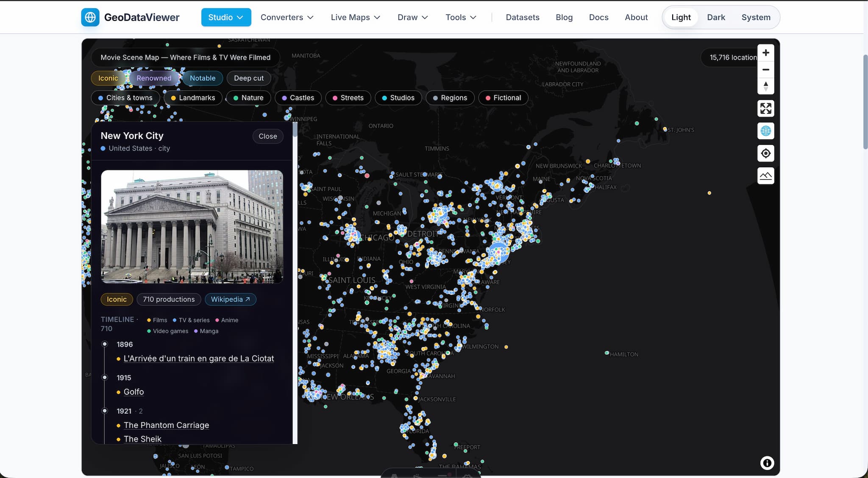
Task: Toggle Regions category filter
Action: 450,98
